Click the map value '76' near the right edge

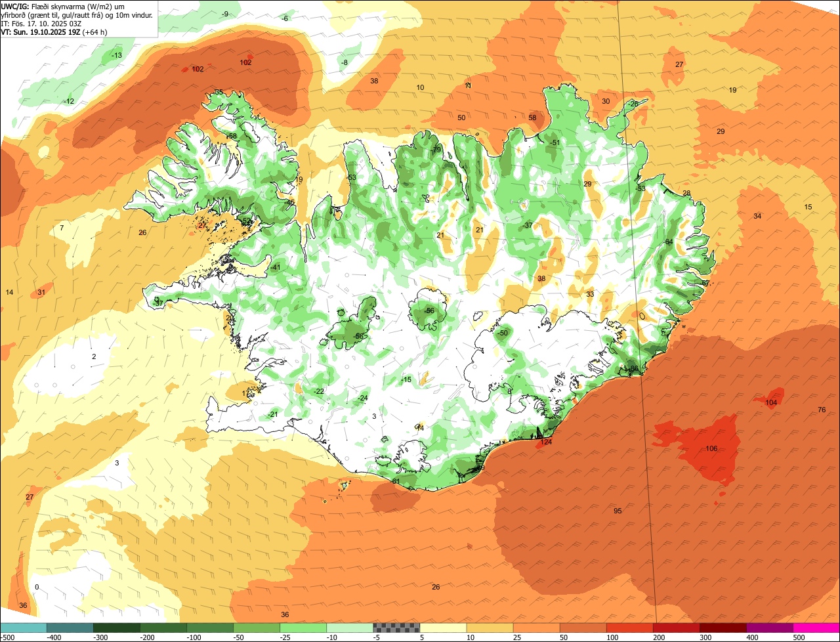pos(822,410)
